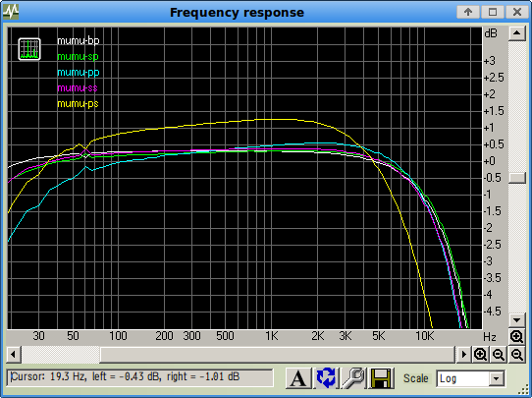Click the resize grip in the window corner
Image resolution: width=532 pixels, height=398 pixels.
(524, 390)
